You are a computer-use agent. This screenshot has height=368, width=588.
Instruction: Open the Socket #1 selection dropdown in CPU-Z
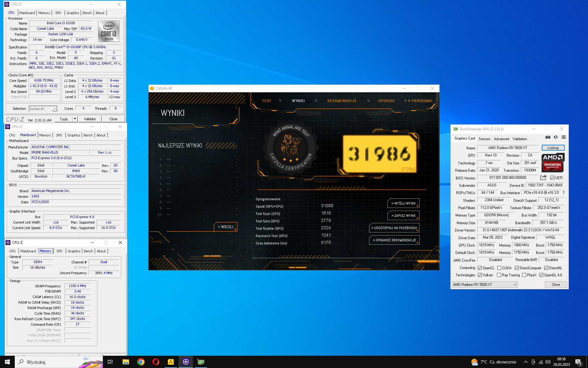pyautogui.click(x=43, y=109)
